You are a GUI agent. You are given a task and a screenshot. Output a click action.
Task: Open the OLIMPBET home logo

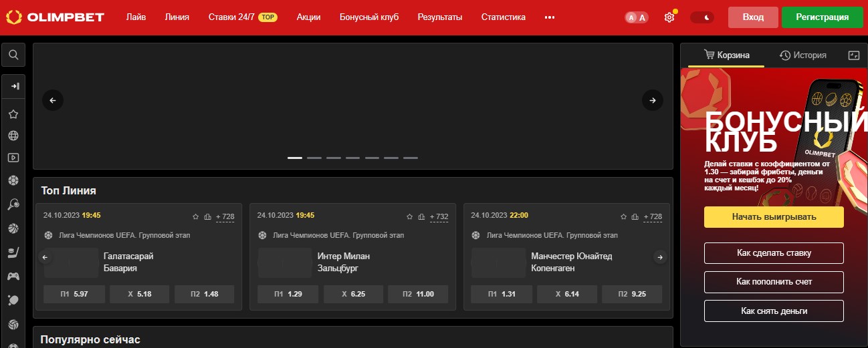[x=55, y=17]
